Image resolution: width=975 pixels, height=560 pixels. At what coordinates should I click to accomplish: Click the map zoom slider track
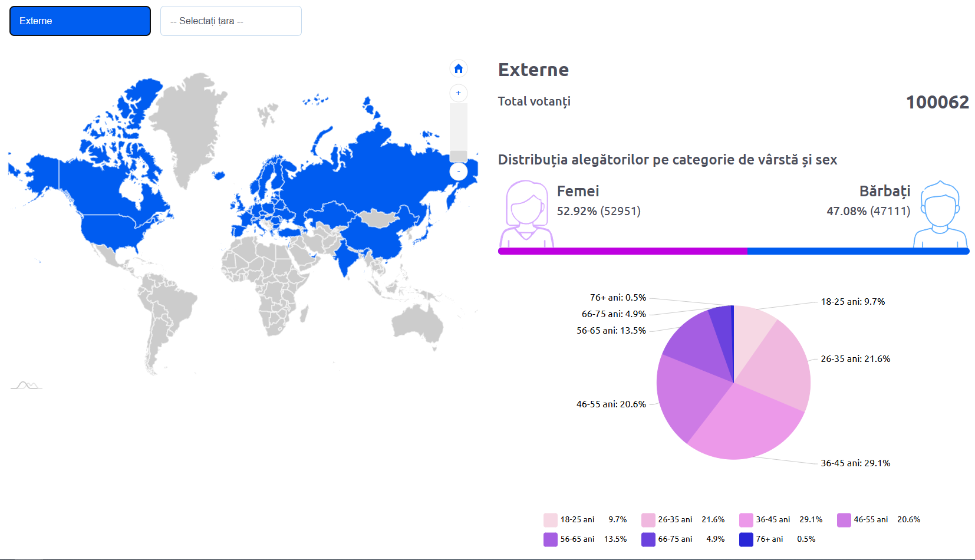459,133
